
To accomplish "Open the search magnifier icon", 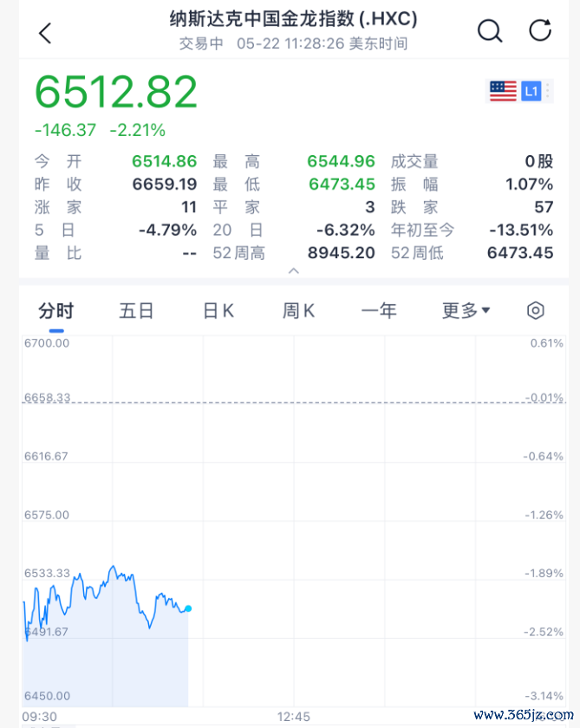I will (x=490, y=31).
